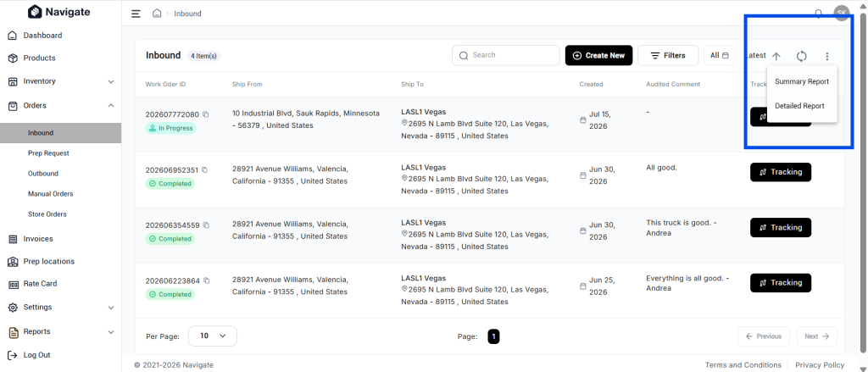Image resolution: width=868 pixels, height=372 pixels.
Task: Click the Ship To column header
Action: click(x=413, y=84)
